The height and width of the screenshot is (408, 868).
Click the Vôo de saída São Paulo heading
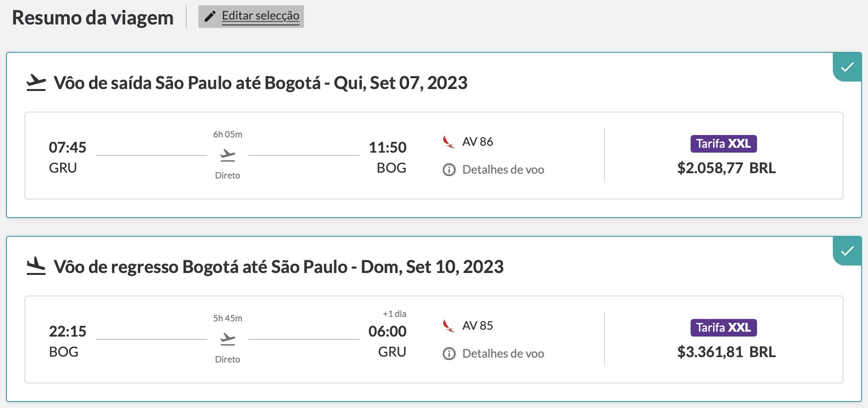coord(260,83)
